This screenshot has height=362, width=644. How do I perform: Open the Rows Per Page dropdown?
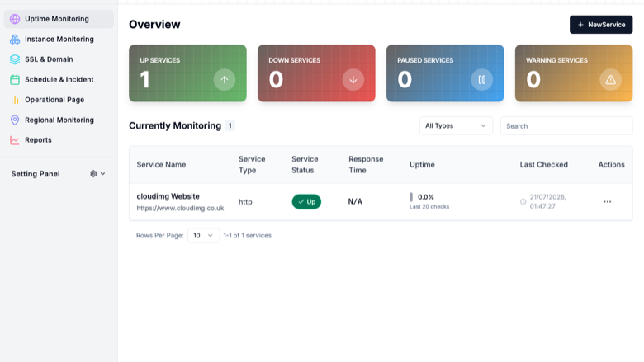(203, 235)
